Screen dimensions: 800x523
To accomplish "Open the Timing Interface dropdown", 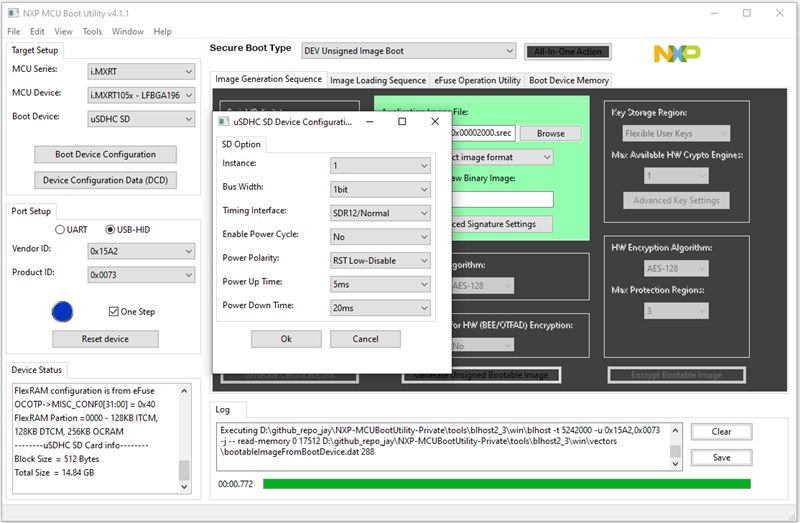I will pos(380,213).
